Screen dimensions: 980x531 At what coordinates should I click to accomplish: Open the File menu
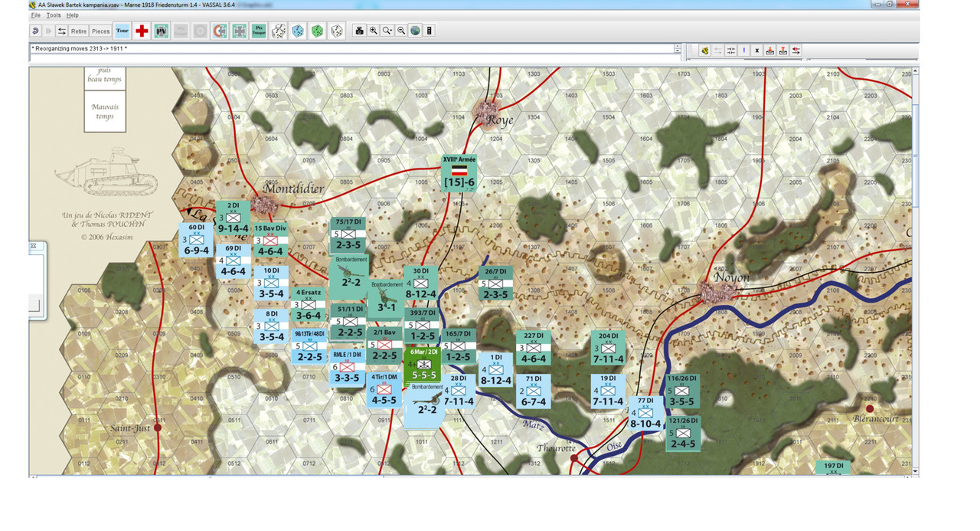[36, 15]
